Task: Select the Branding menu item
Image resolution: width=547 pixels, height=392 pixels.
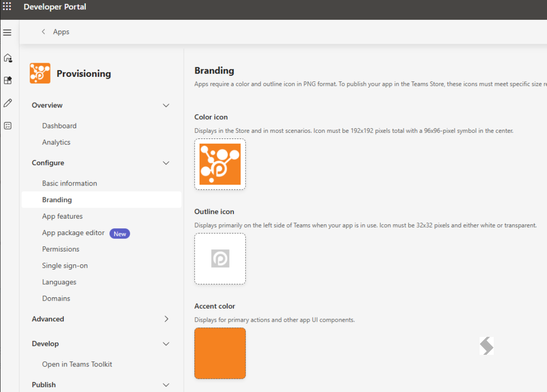Action: click(101, 200)
